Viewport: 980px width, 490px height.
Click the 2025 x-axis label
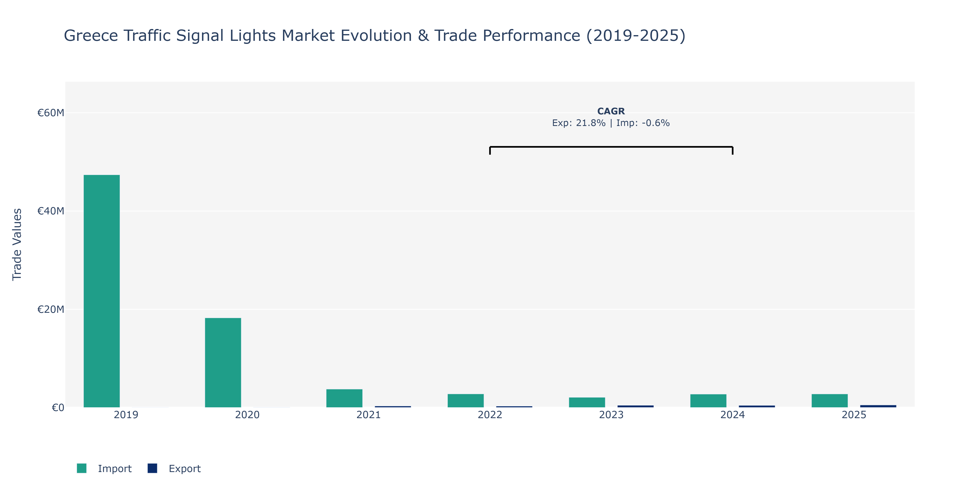(854, 415)
